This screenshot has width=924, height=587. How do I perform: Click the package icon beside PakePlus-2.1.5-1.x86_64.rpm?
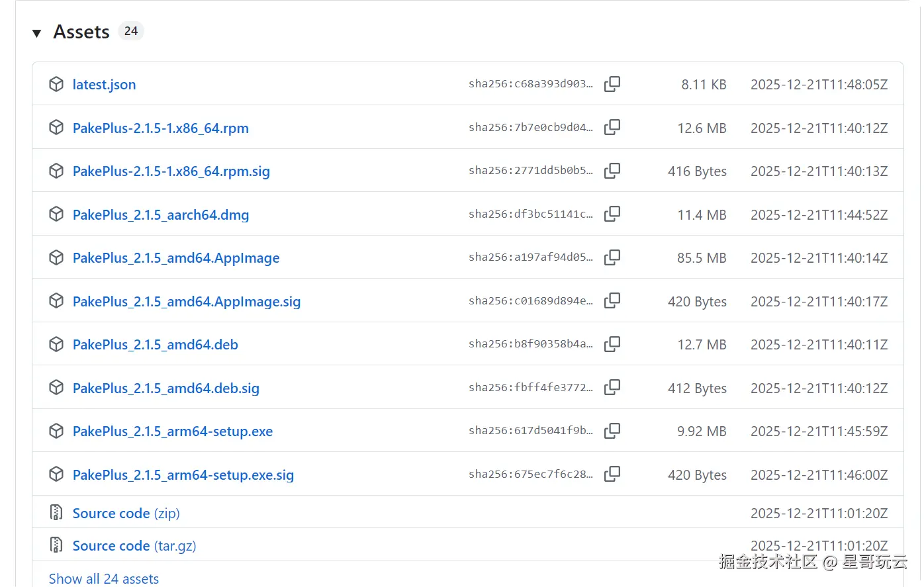click(56, 127)
